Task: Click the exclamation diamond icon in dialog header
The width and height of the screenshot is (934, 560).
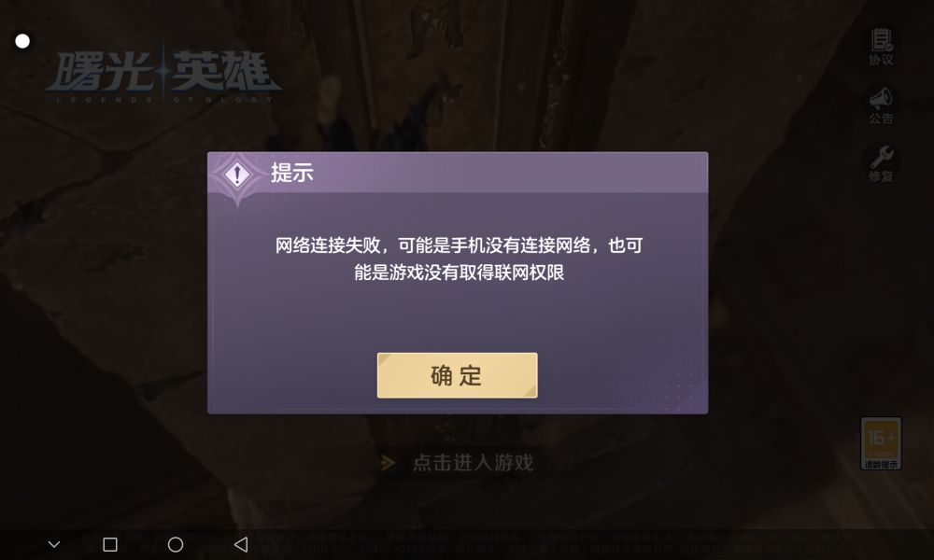Action: click(x=237, y=175)
